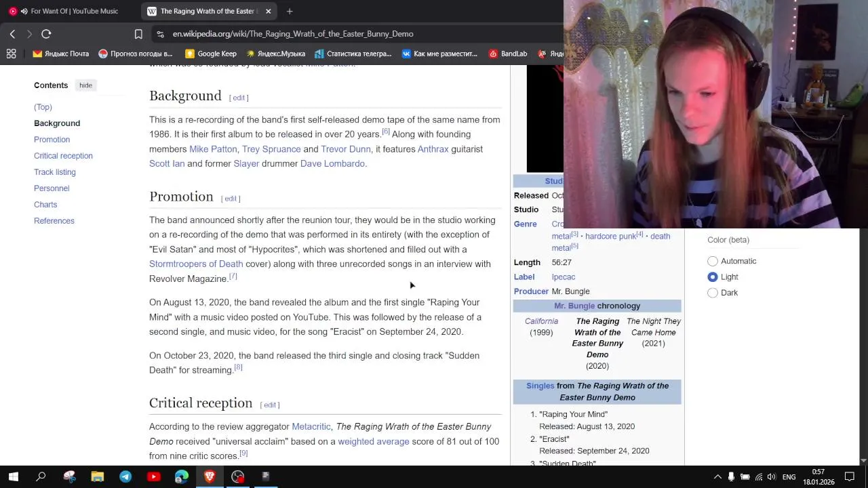Open the Scott Ian link
Viewport: 868px width, 488px height.
point(167,163)
